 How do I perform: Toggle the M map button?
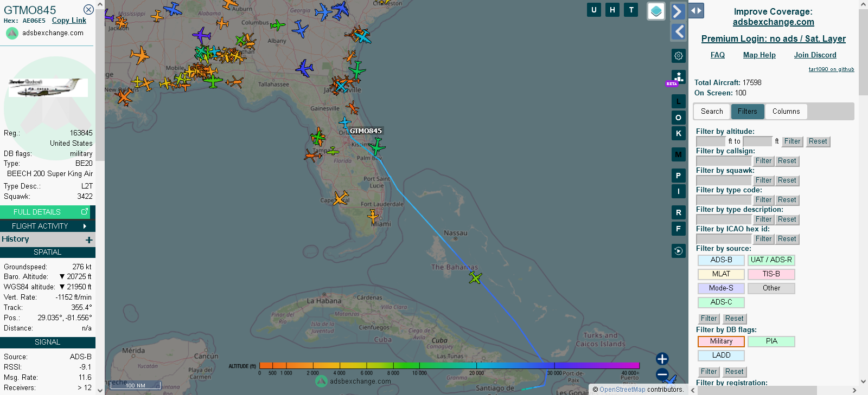679,154
